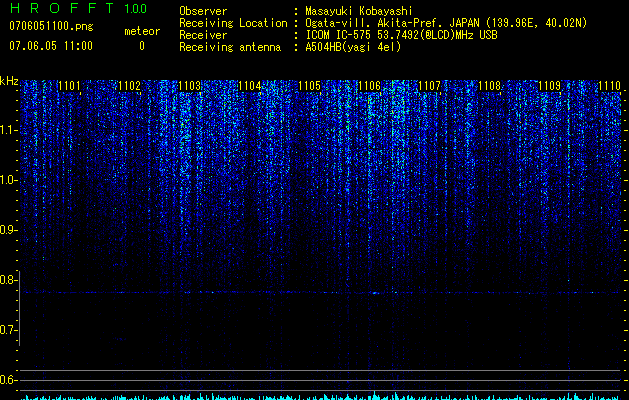
Task: Click the 0.6 kHz axis tick label
Action: pos(8,380)
